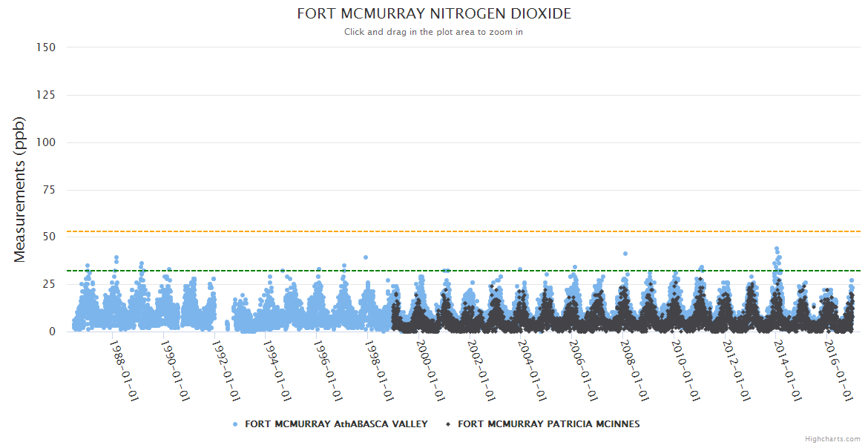Click the 2016-01-01 x-axis label
This screenshot has width=868, height=445.
click(841, 370)
